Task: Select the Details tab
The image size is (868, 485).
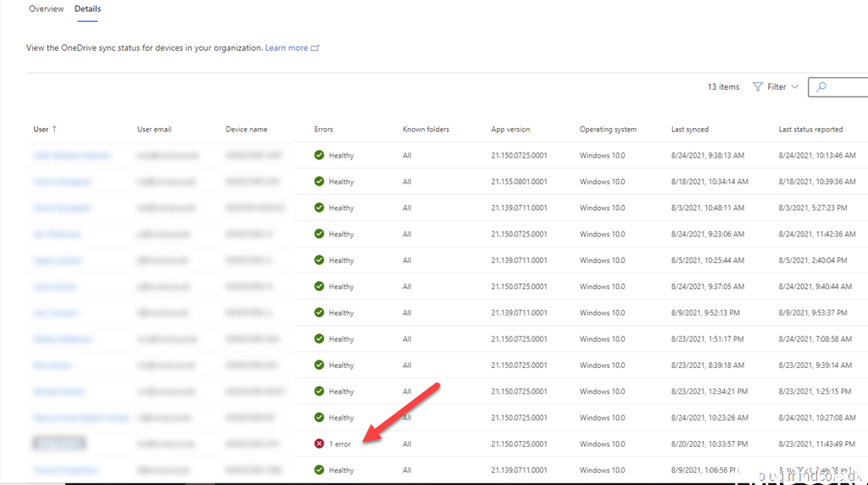Action: pos(87,8)
